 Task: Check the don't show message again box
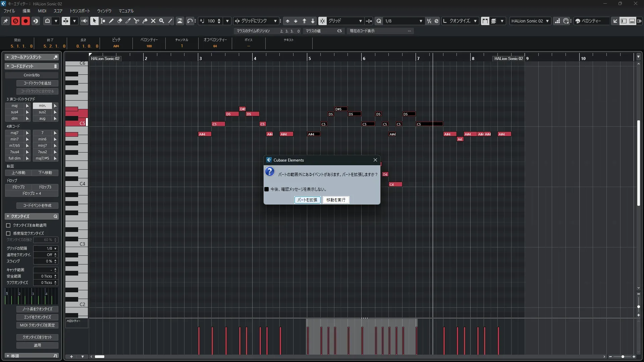click(267, 189)
